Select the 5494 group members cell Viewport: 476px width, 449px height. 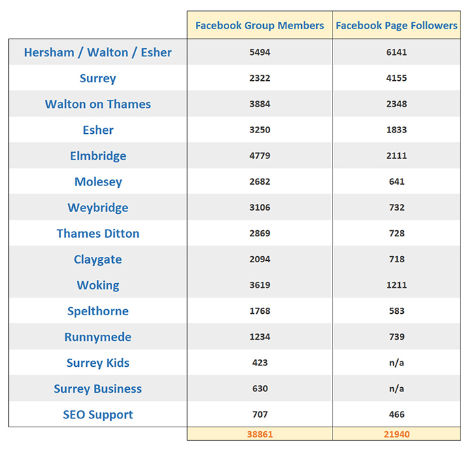(x=260, y=52)
